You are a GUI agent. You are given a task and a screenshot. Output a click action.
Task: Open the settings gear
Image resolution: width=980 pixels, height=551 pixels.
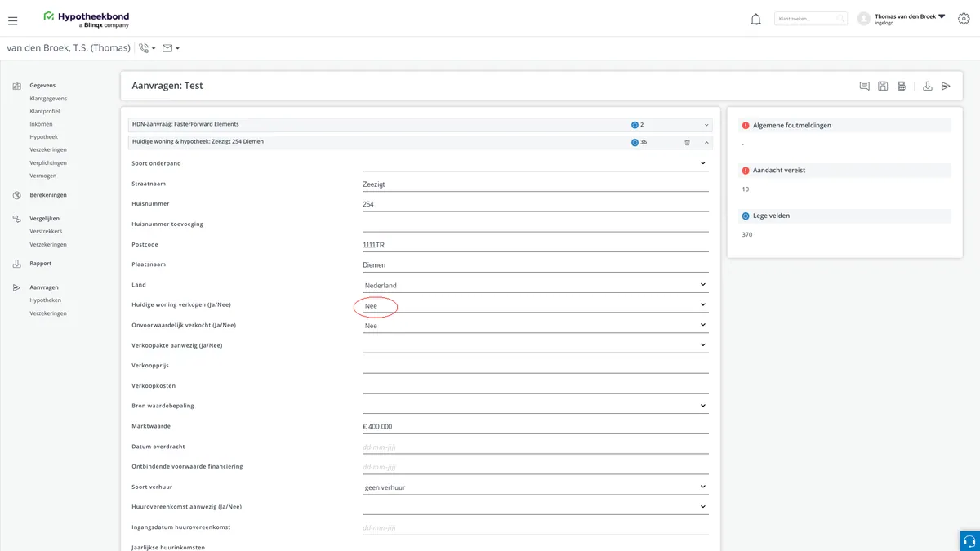963,20
